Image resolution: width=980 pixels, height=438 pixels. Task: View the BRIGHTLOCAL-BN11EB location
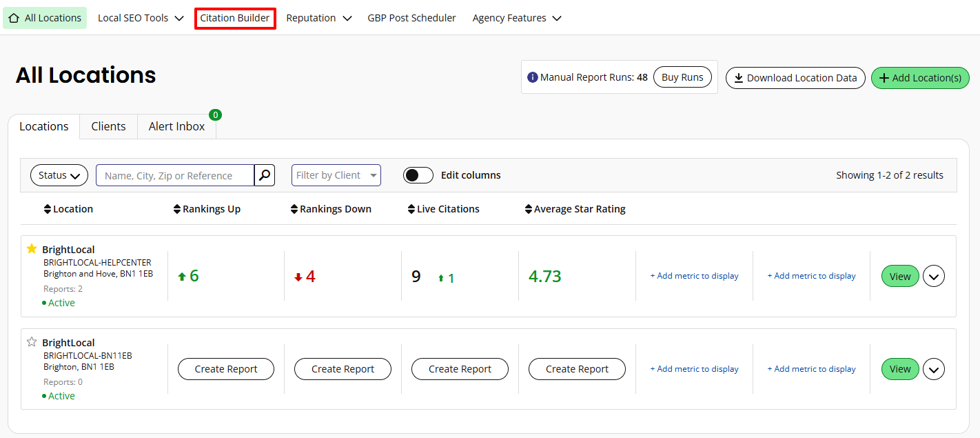(x=900, y=369)
